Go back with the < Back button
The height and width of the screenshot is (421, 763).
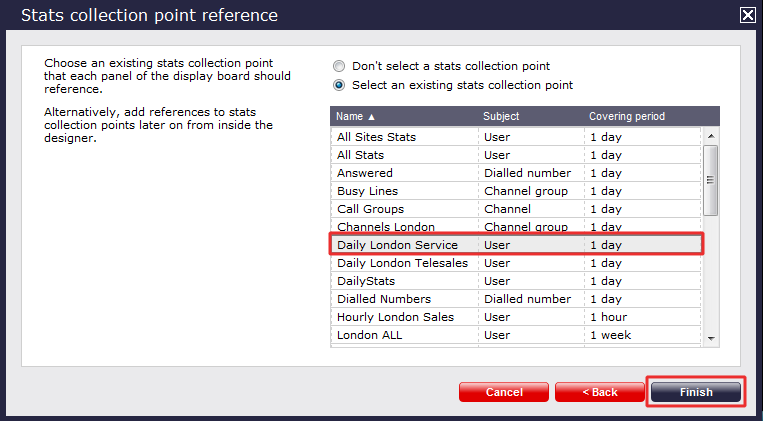(599, 392)
